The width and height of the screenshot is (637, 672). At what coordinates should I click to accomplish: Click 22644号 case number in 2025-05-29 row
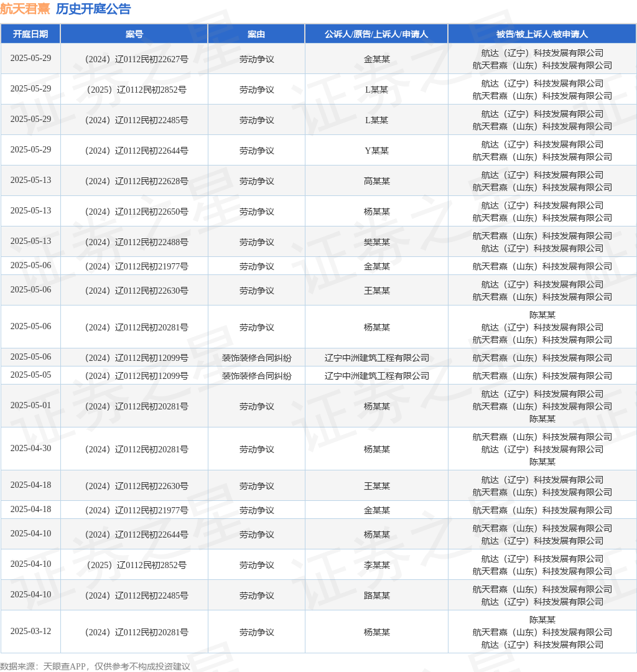pos(136,151)
